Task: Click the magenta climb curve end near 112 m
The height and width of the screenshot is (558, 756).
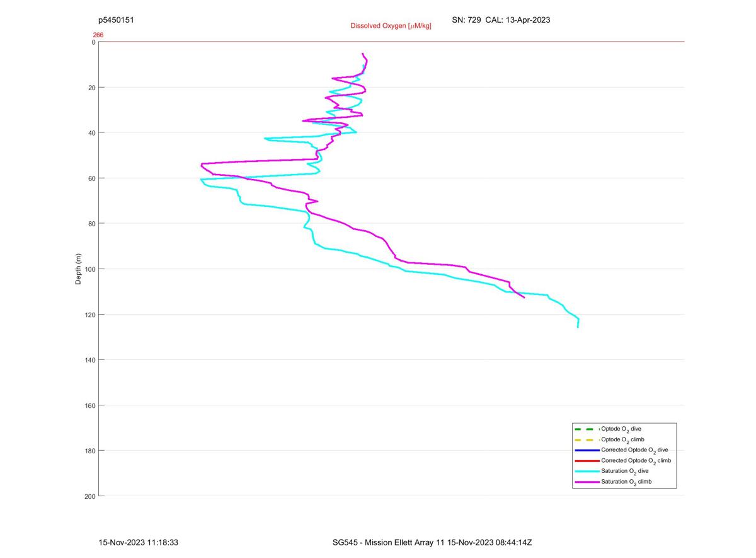Action: click(x=524, y=297)
